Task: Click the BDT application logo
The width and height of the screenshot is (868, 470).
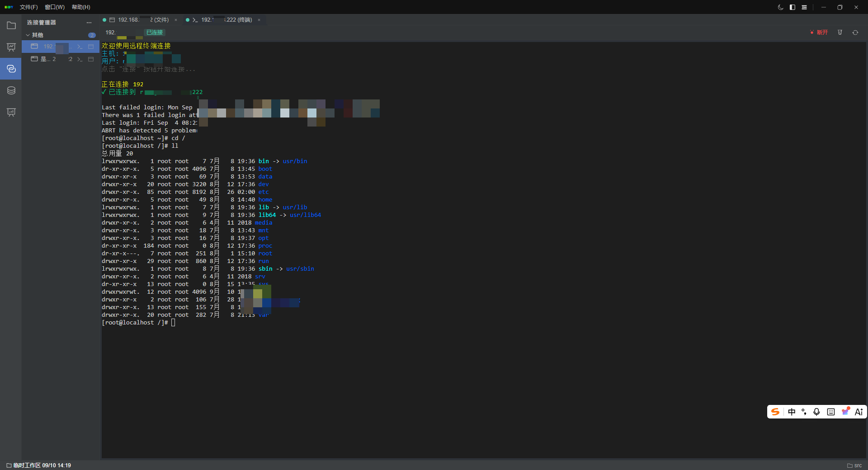Action: [9, 7]
